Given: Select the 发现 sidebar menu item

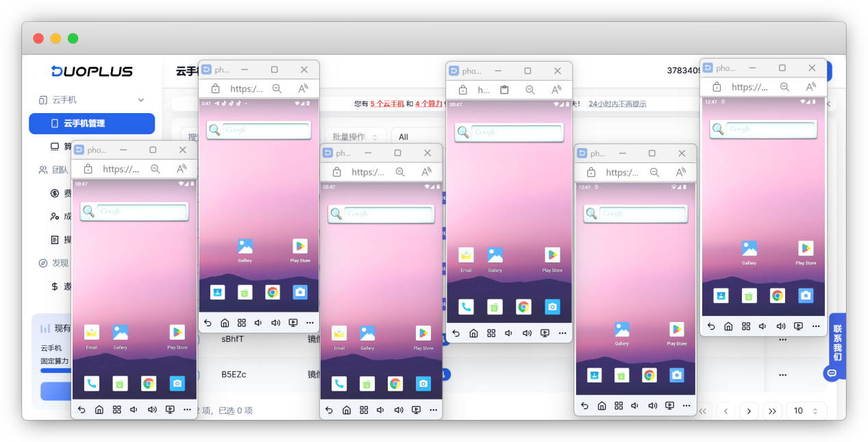Looking at the screenshot, I should click(x=61, y=263).
